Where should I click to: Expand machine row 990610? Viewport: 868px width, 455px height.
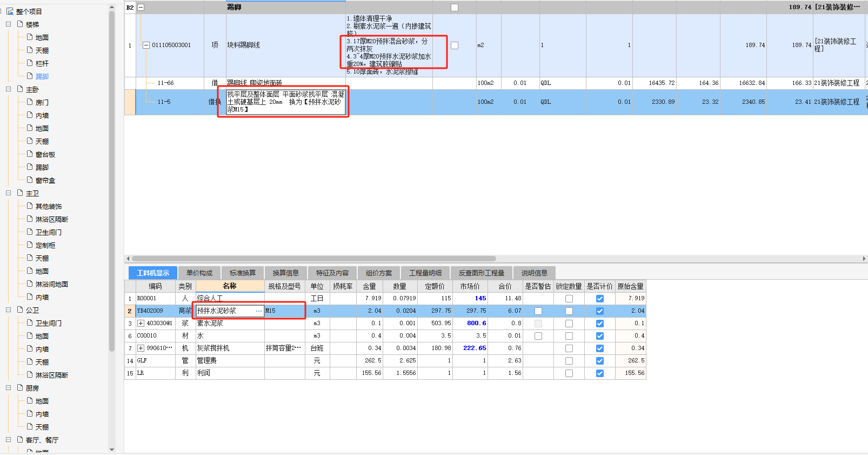click(141, 348)
